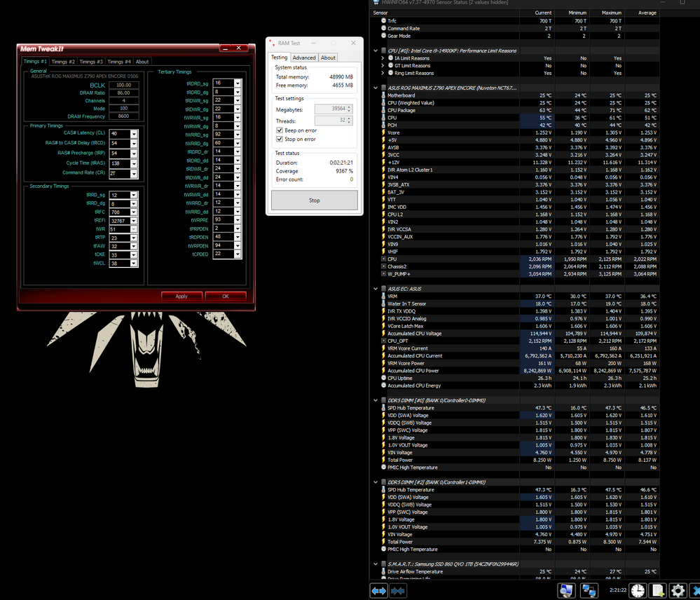
Task: Click HWiNFO clock reset timer icon
Action: [638, 590]
